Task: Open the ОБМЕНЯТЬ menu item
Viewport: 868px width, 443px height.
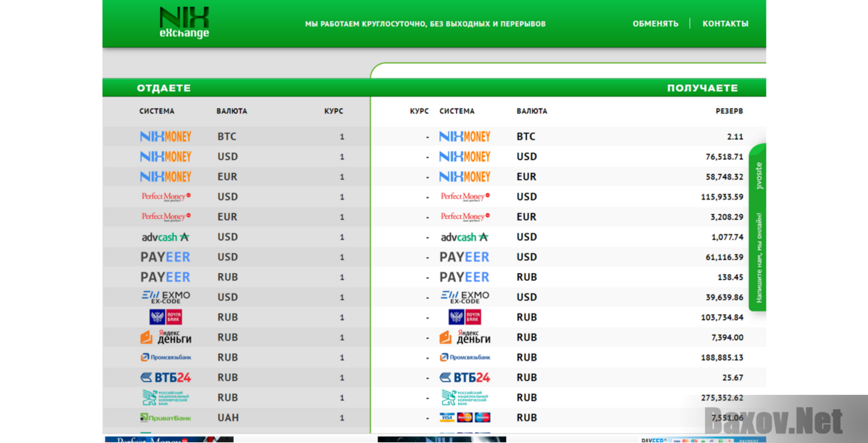Action: click(x=655, y=24)
